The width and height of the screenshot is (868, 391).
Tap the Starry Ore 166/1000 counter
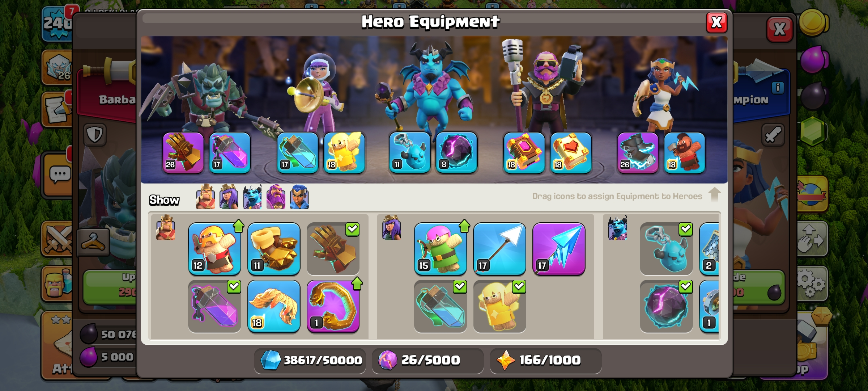pyautogui.click(x=545, y=360)
